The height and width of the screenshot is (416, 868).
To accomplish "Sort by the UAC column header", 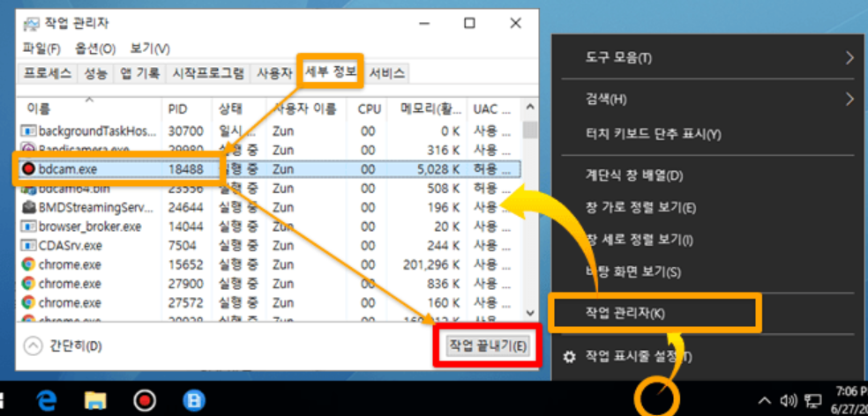I will 493,109.
